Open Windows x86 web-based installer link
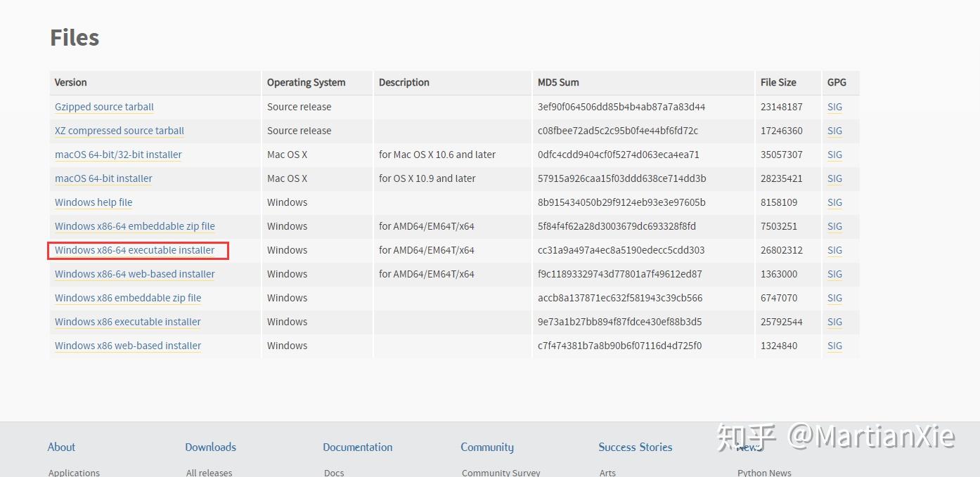This screenshot has width=980, height=477. tap(128, 346)
